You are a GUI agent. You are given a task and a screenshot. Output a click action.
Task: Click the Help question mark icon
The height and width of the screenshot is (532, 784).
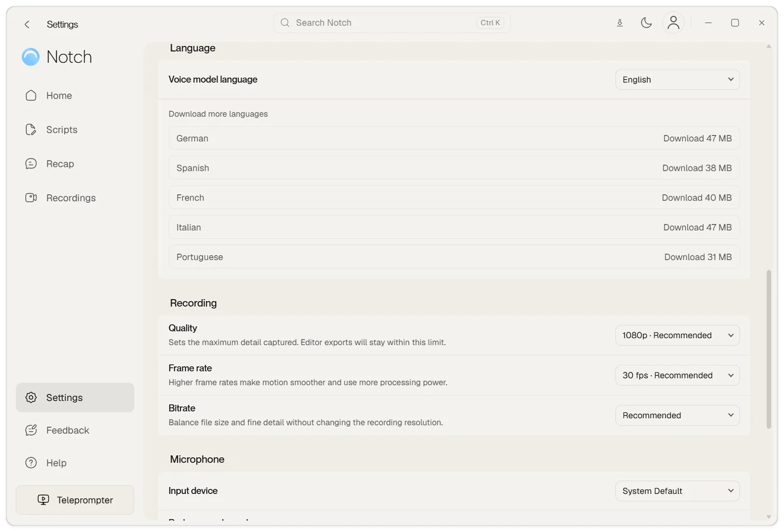(31, 463)
